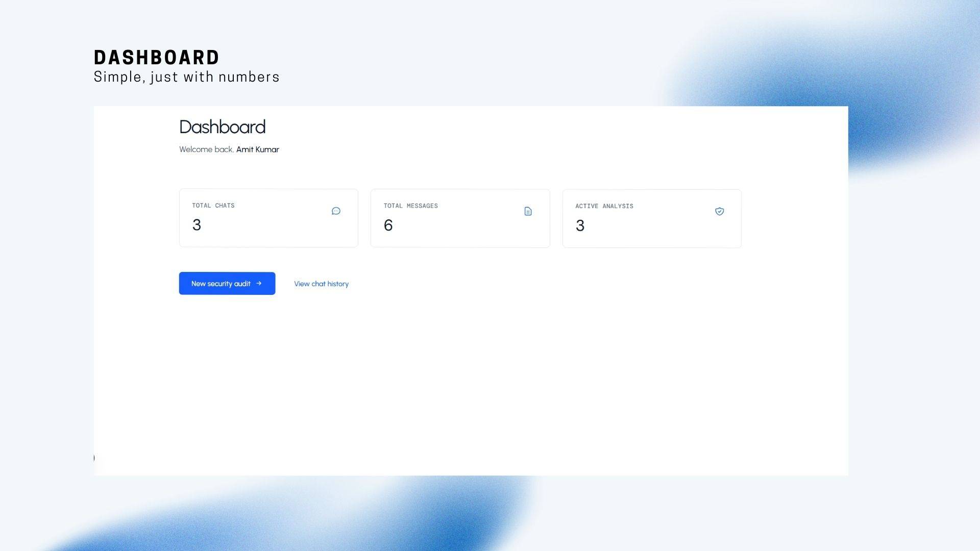Click the arrow icon on New security audit
Viewport: 980px width, 551px height.
pyautogui.click(x=259, y=283)
